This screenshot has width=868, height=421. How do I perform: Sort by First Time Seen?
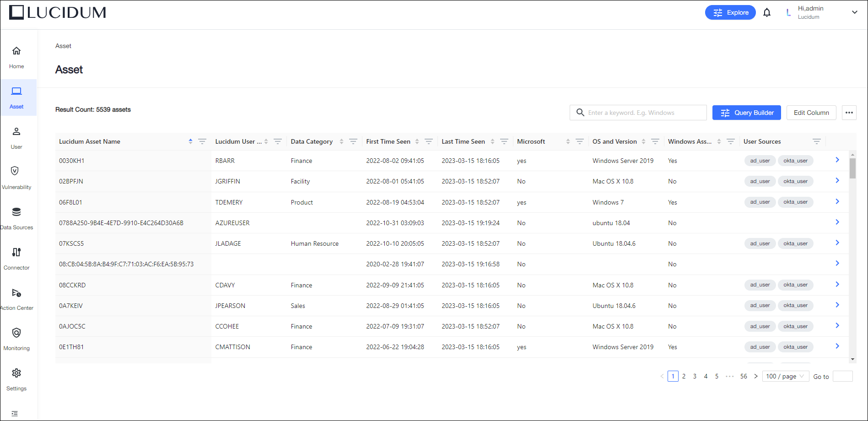tap(417, 141)
